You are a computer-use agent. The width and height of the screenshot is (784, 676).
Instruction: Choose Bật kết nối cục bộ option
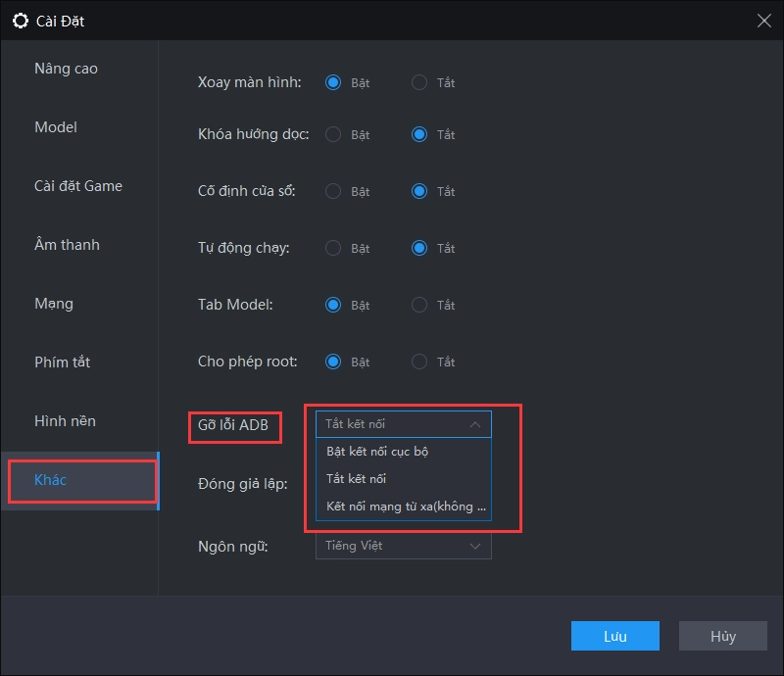pos(377,452)
